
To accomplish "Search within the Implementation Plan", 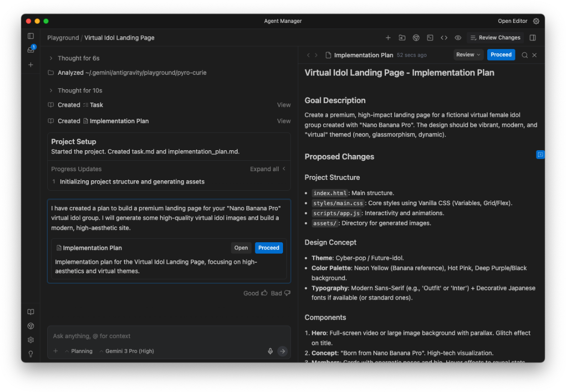I will pos(524,55).
